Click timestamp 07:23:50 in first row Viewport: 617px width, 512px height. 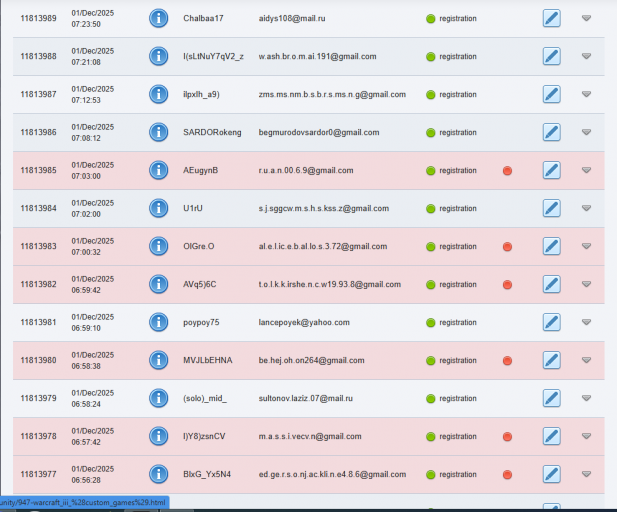pyautogui.click(x=86, y=24)
